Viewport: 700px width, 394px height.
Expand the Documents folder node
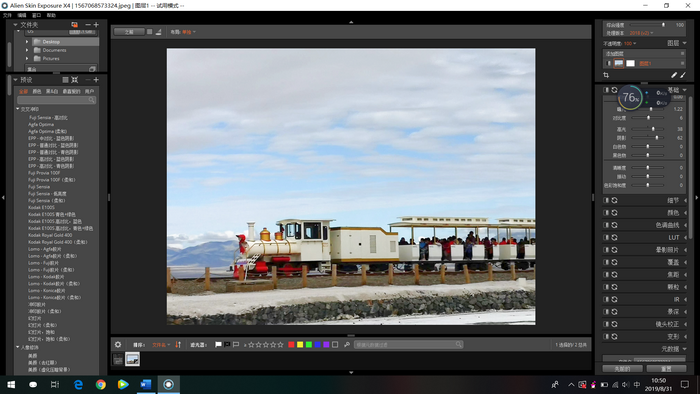point(27,50)
